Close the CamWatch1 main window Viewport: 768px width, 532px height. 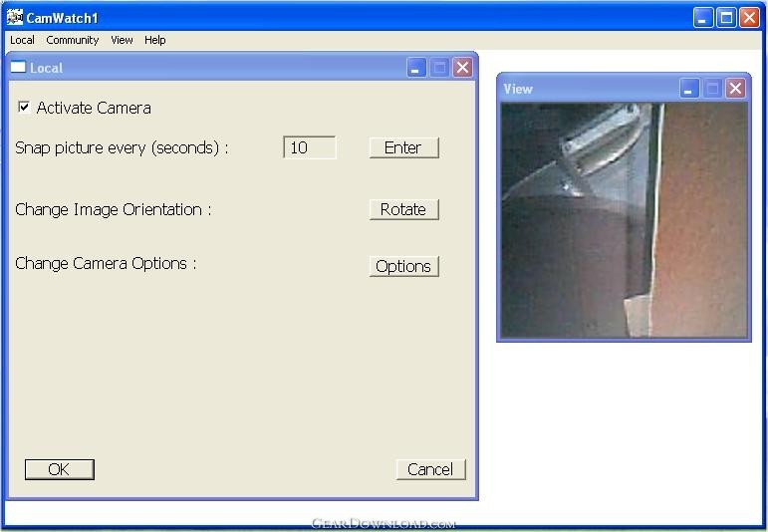749,18
